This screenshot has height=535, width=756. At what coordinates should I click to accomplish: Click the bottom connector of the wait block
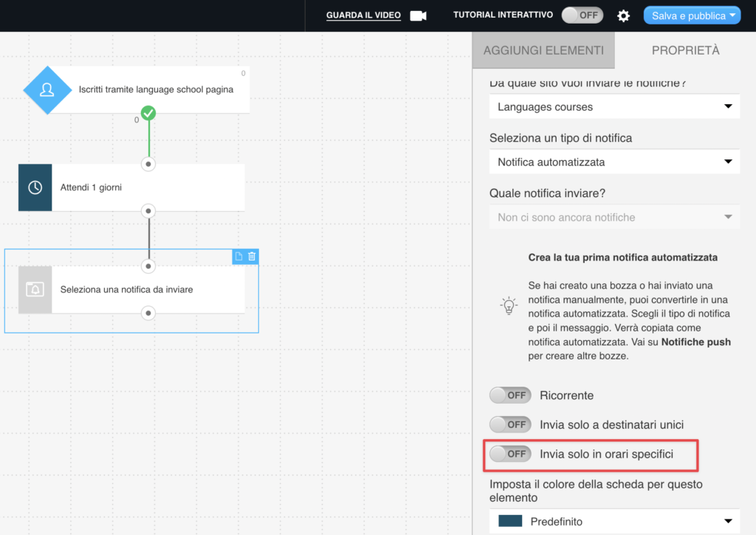pyautogui.click(x=148, y=211)
